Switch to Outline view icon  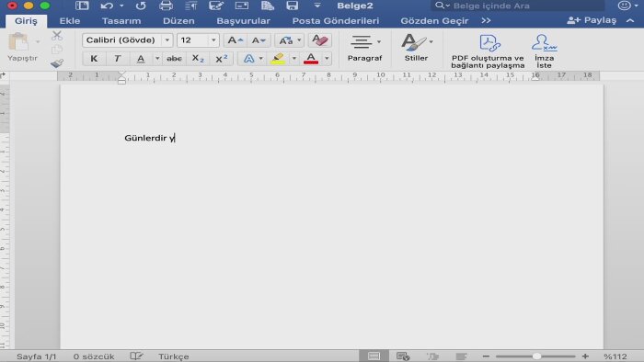[x=432, y=356]
